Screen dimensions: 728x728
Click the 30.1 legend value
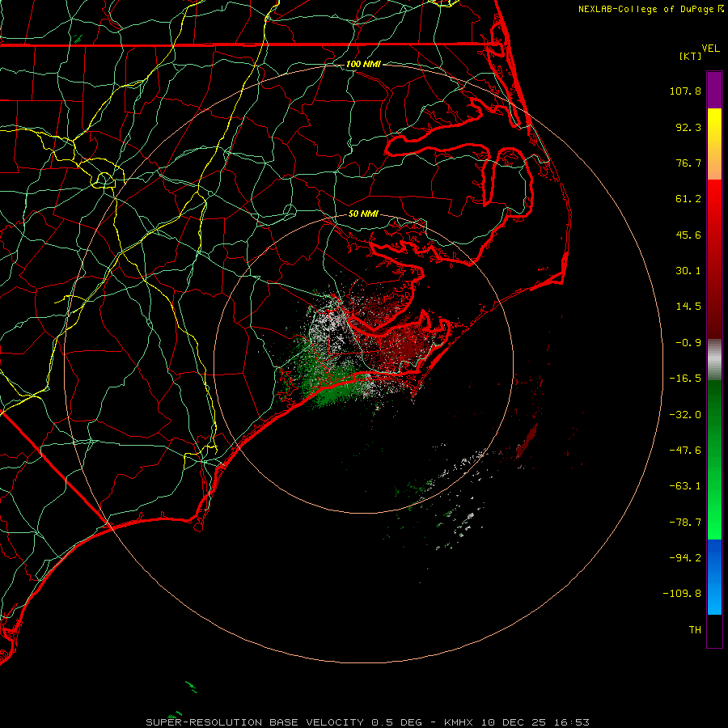pos(688,271)
